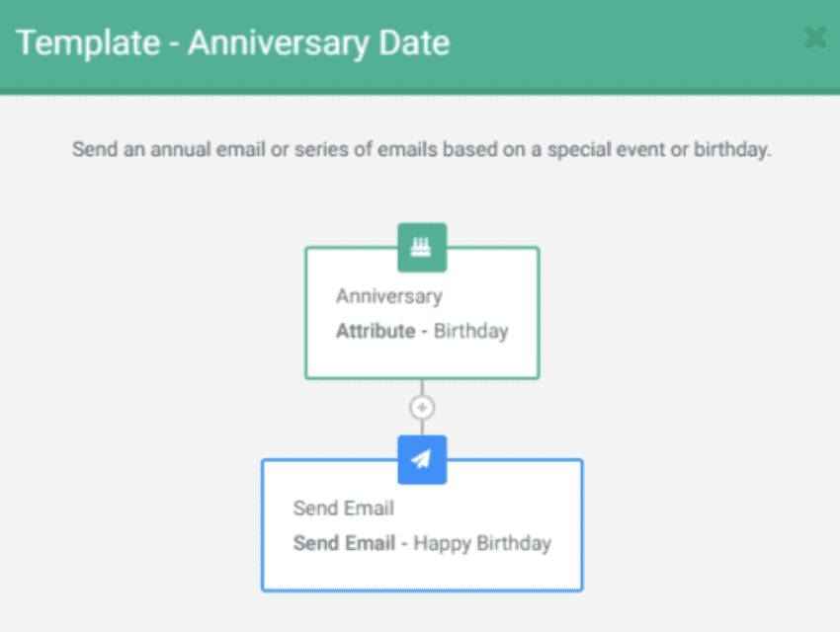Viewport: 840px width, 632px height.
Task: Click the blue paper plane send icon
Action: pos(422,460)
